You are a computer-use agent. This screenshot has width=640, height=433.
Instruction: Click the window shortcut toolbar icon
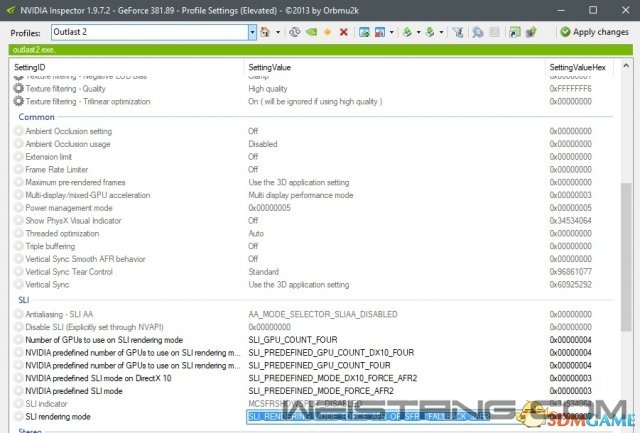515,32
